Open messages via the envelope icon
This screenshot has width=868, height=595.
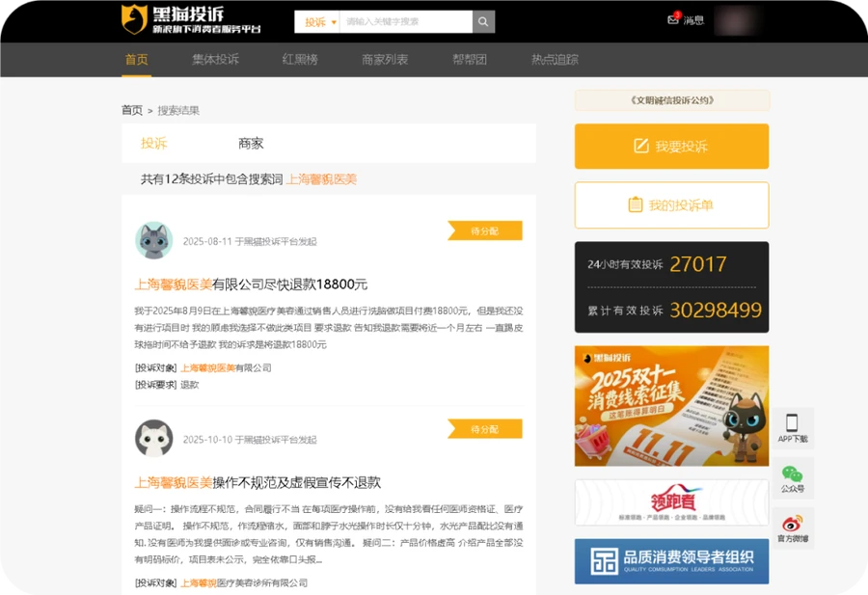point(672,20)
